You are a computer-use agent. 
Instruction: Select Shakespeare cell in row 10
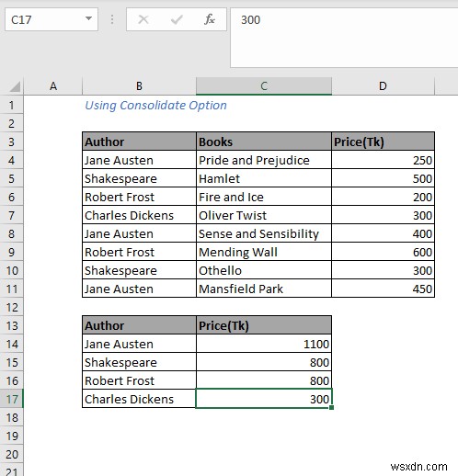pyautogui.click(x=139, y=270)
